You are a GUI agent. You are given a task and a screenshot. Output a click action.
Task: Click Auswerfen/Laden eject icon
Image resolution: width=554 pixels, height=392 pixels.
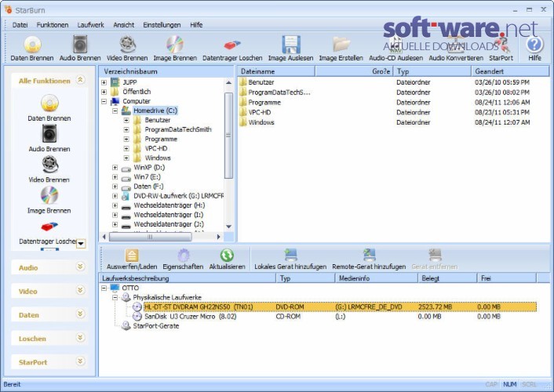coord(132,255)
